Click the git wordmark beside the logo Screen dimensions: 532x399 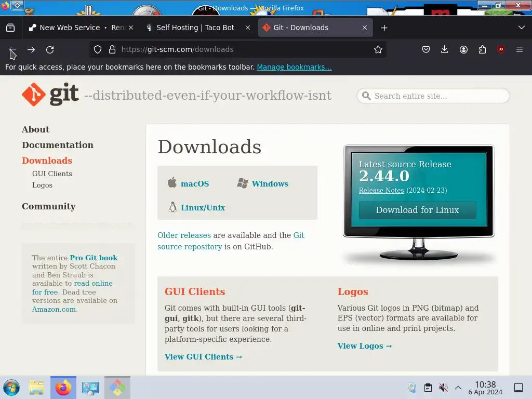[64, 95]
